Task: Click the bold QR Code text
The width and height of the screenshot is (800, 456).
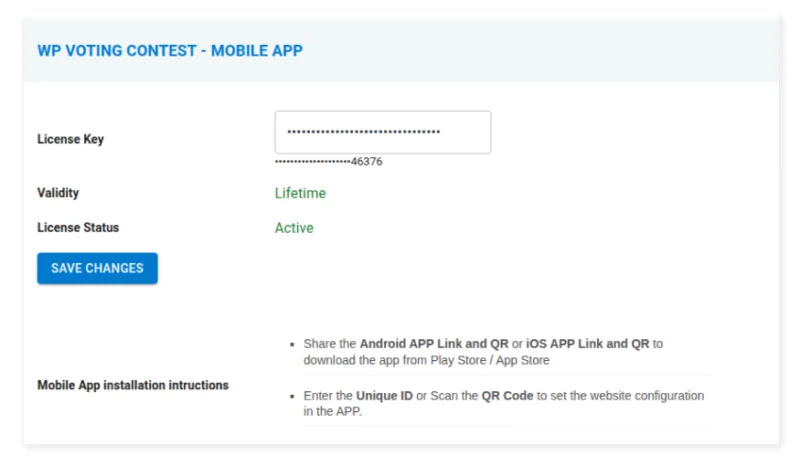Action: pos(507,396)
